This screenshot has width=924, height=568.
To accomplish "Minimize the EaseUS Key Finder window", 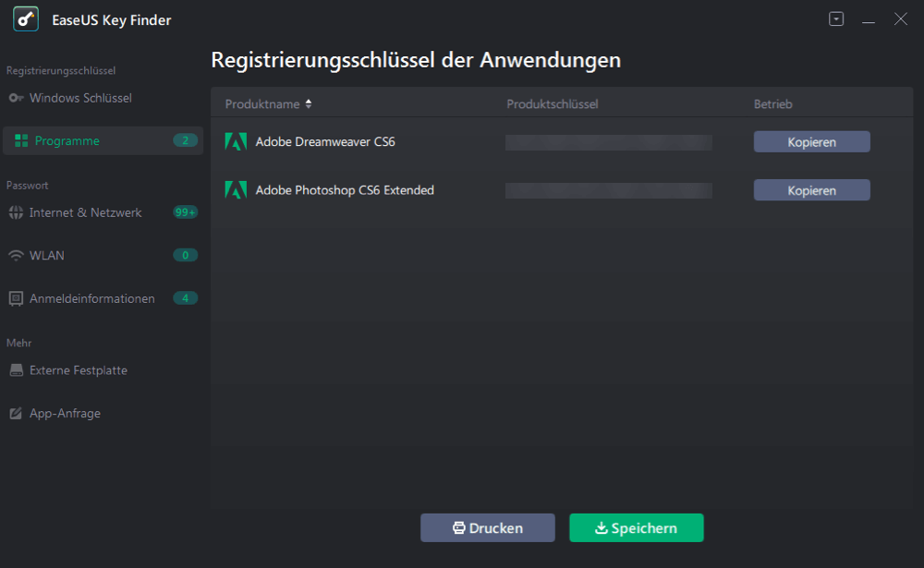I will point(868,20).
